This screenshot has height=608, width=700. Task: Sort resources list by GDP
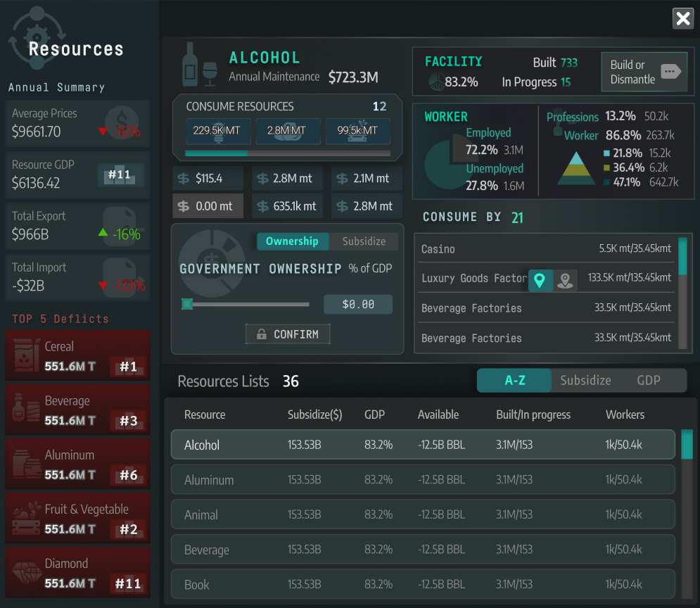point(648,380)
